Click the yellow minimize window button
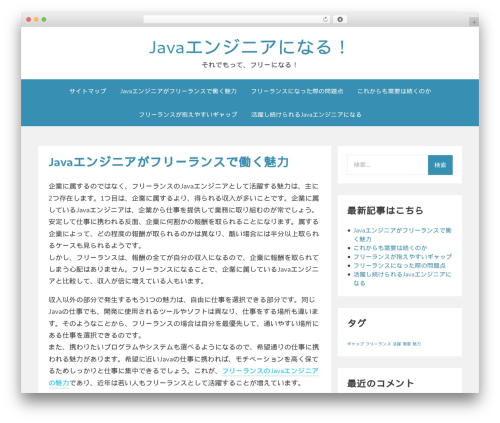Screen dimensions: 500x423 (36, 20)
